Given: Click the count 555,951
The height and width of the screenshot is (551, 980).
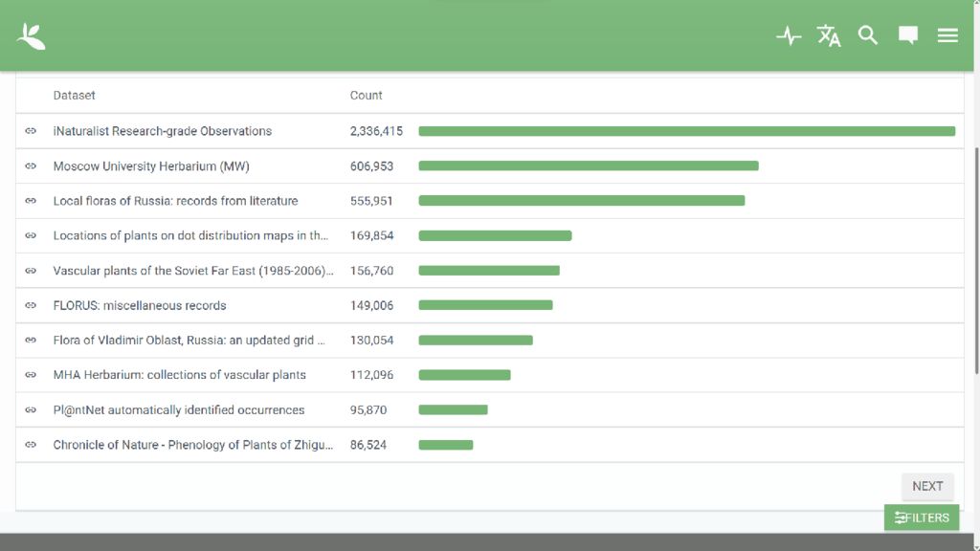Looking at the screenshot, I should tap(371, 201).
